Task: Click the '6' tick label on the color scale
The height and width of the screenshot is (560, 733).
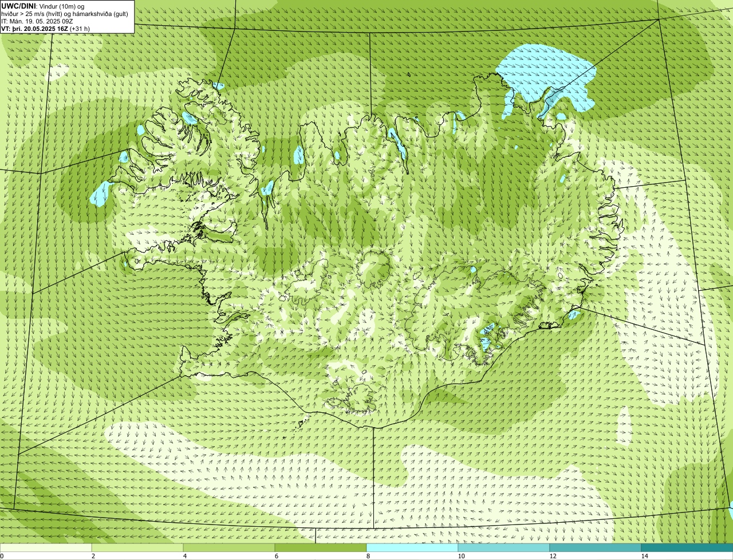Action: 277,556
